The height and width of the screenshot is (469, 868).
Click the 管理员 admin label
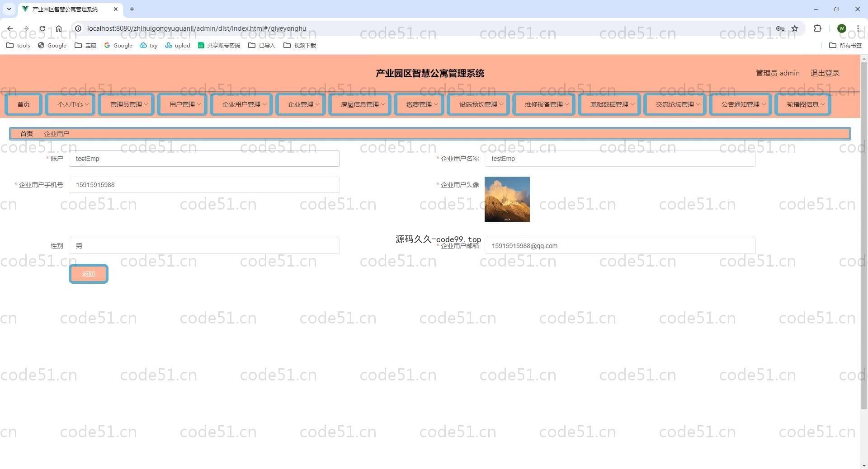pyautogui.click(x=778, y=73)
